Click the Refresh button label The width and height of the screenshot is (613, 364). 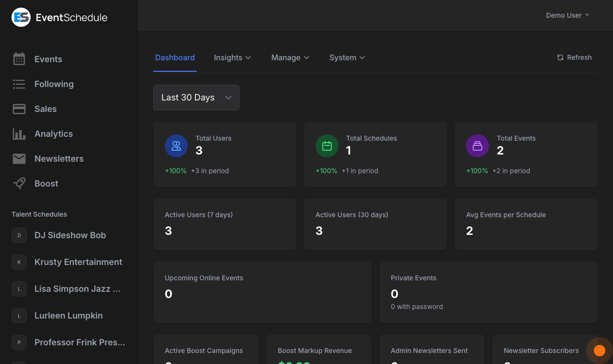click(579, 57)
